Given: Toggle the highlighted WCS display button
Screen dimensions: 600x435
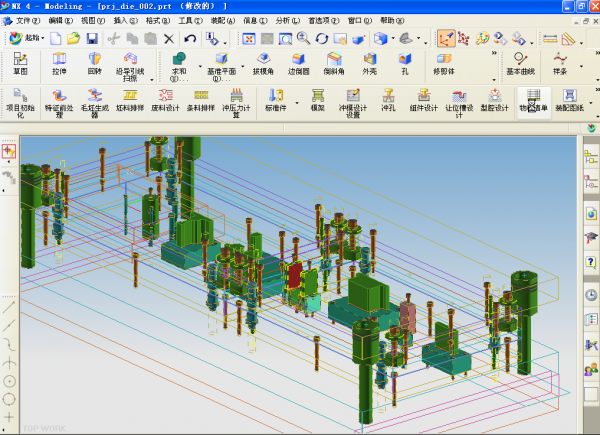Looking at the screenshot, I should tap(446, 38).
